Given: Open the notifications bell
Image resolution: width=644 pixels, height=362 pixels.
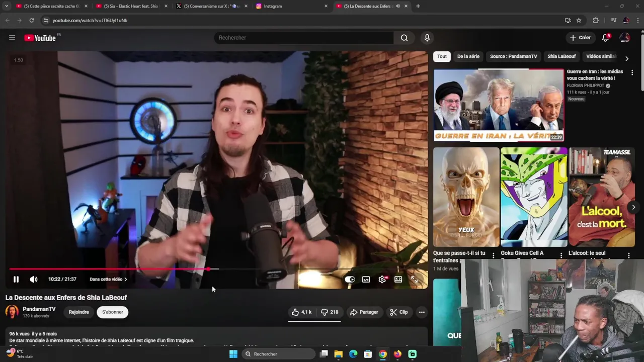Looking at the screenshot, I should point(606,38).
